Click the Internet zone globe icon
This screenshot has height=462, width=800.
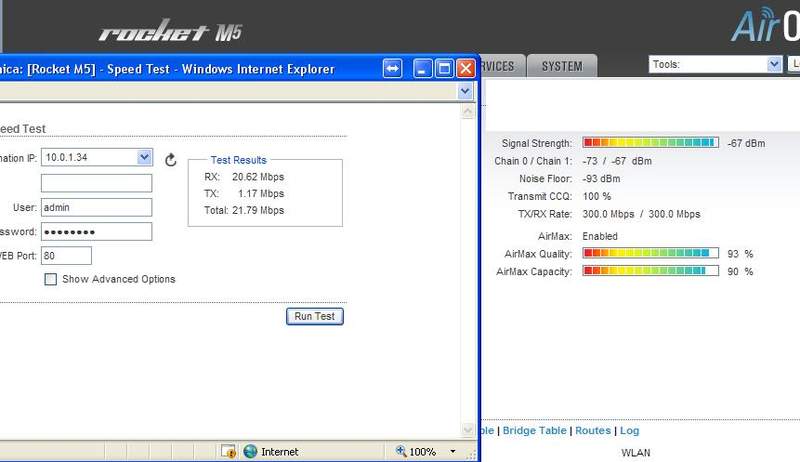click(x=250, y=451)
